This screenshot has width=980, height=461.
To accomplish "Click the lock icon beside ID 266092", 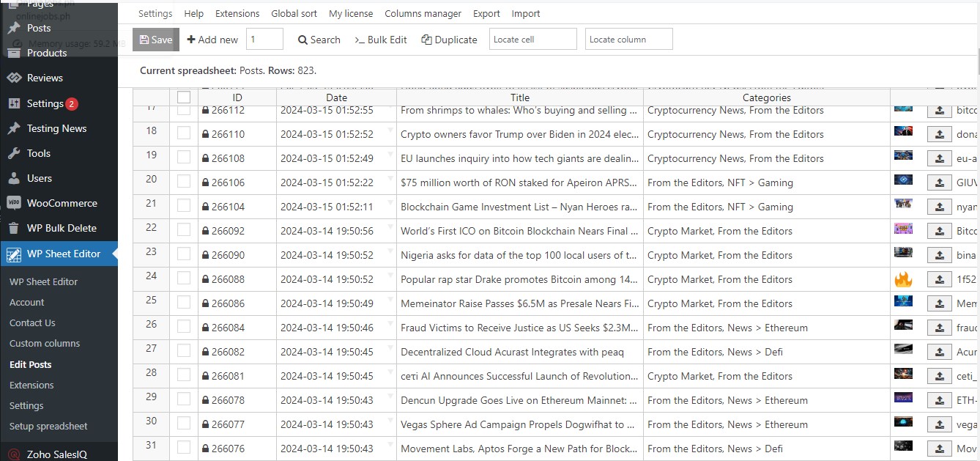I will tap(206, 231).
